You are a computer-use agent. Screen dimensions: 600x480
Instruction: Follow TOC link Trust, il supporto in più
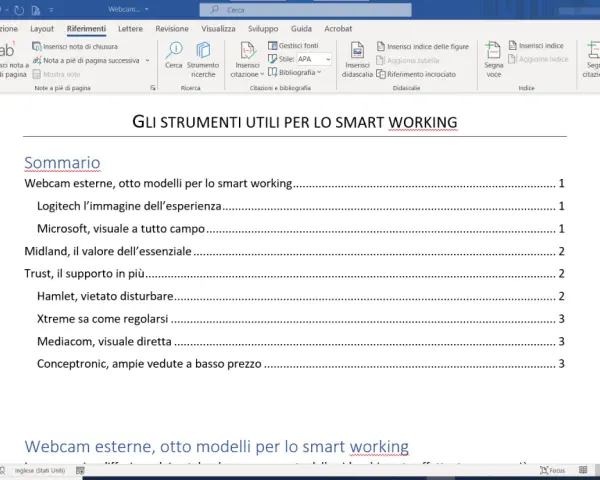[294, 273]
